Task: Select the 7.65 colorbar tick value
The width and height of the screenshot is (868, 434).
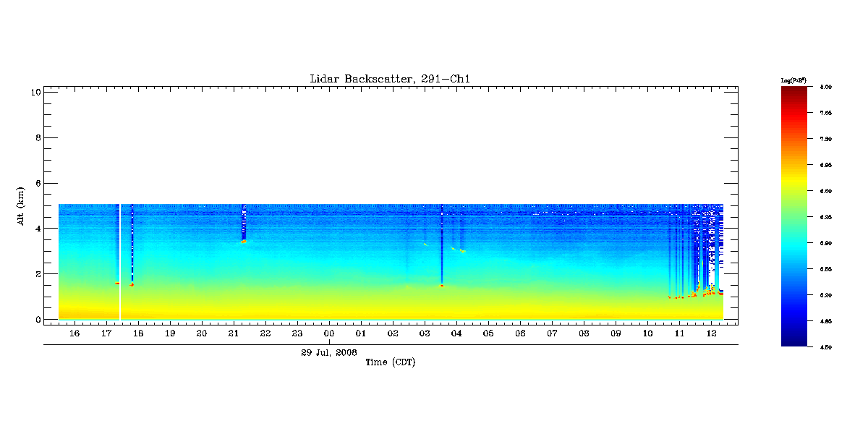Action: [826, 113]
